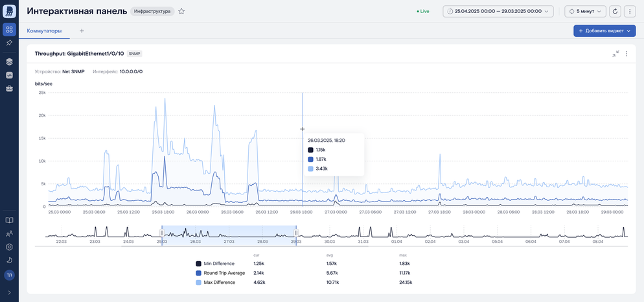Open the dashboards grid icon in sidebar
644x302 pixels.
coord(10,30)
